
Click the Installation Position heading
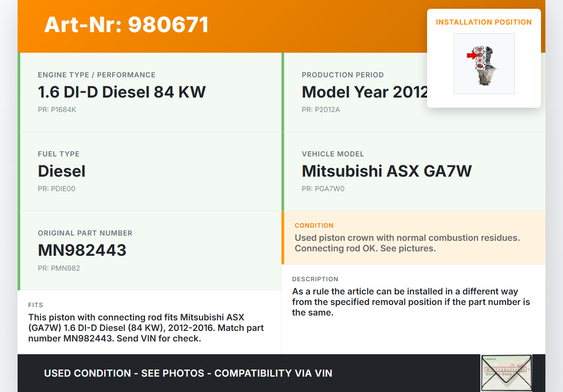483,22
